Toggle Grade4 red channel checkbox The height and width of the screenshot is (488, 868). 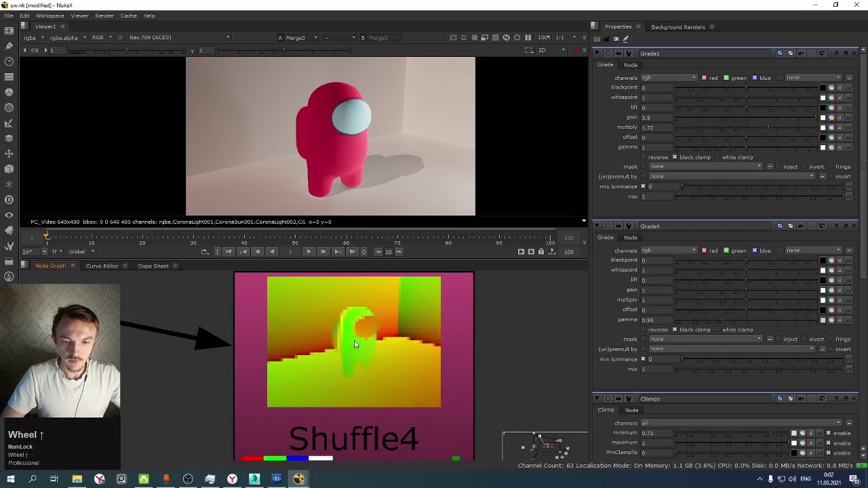point(704,251)
